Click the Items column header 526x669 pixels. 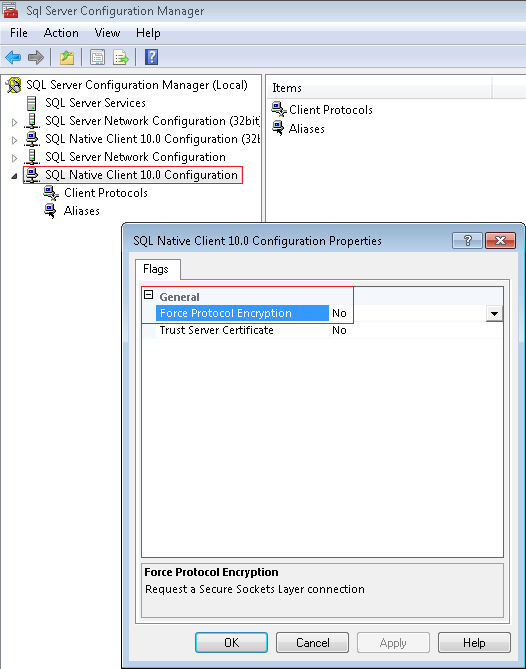(x=379, y=88)
